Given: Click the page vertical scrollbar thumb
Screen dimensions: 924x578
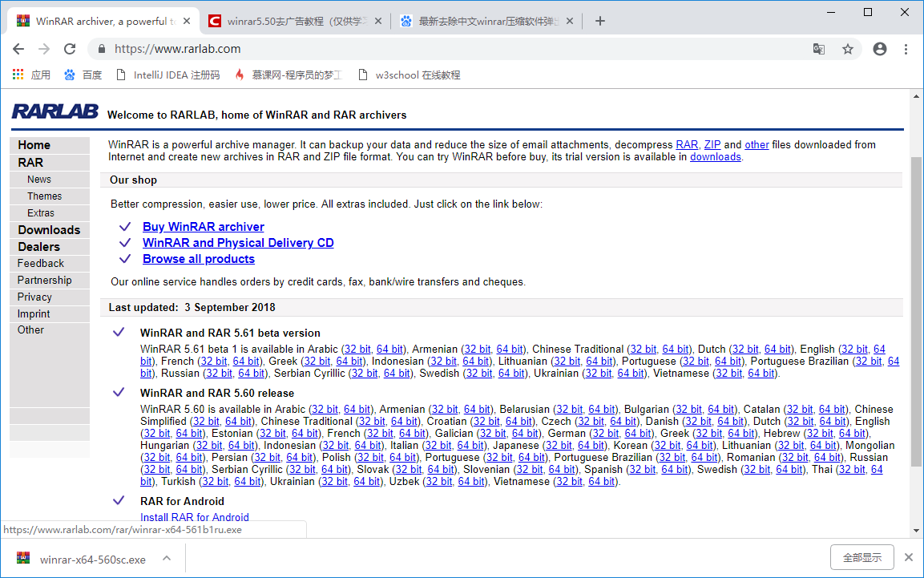Looking at the screenshot, I should pos(916,313).
